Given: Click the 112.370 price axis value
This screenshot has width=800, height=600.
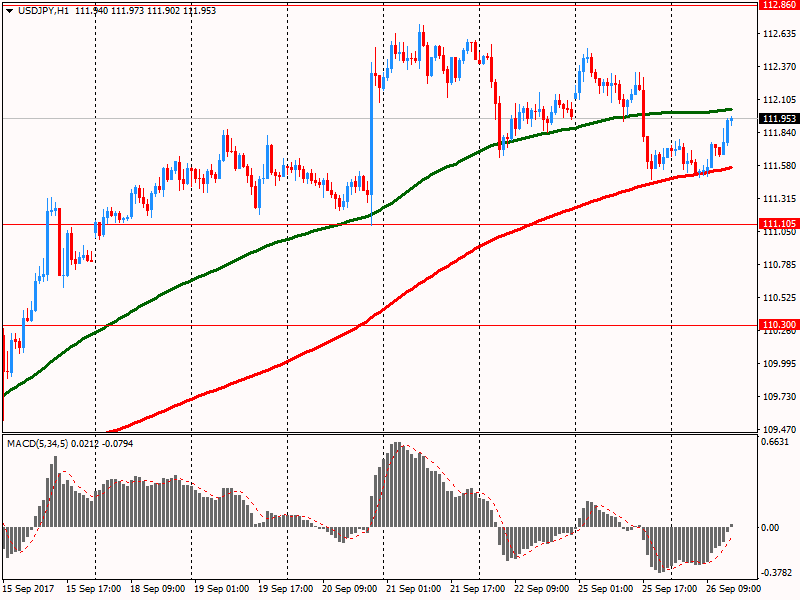Looking at the screenshot, I should (779, 67).
